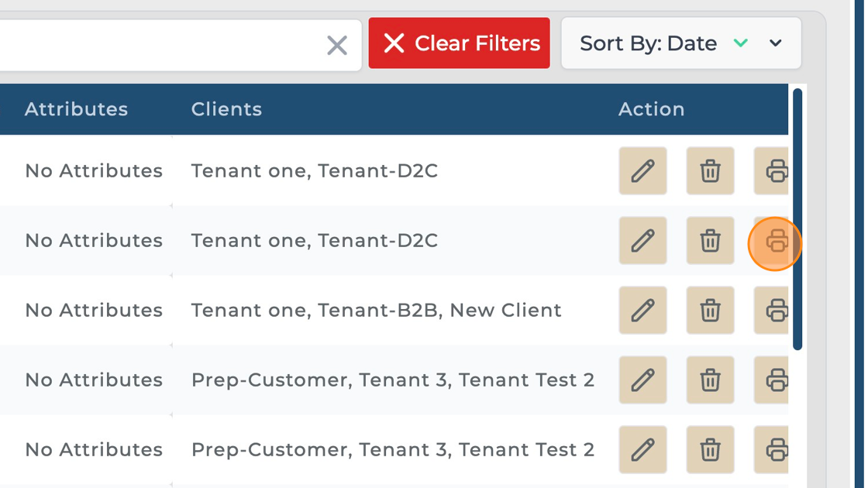Image resolution: width=868 pixels, height=488 pixels.
Task: Delete the fifth row in the table
Action: pos(710,450)
